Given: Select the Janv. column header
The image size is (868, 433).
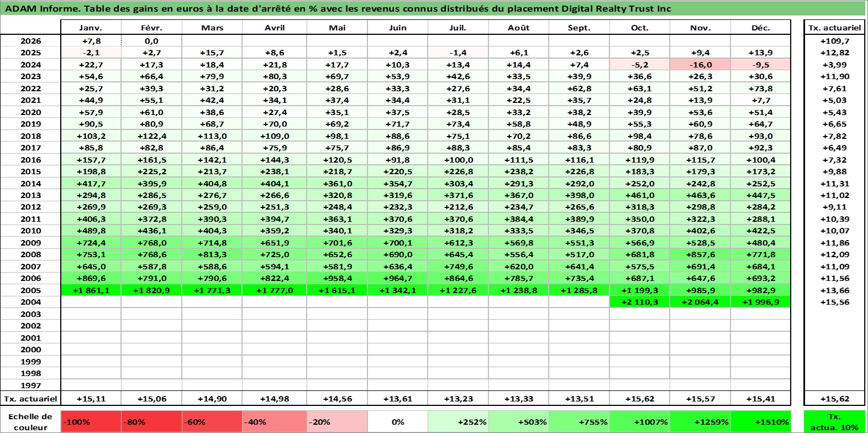Looking at the screenshot, I should pos(91,28).
